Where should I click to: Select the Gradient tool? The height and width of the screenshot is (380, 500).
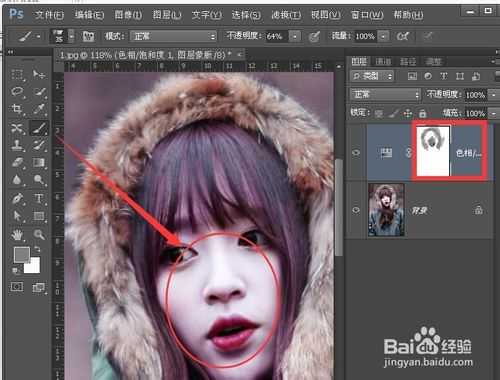(39, 162)
